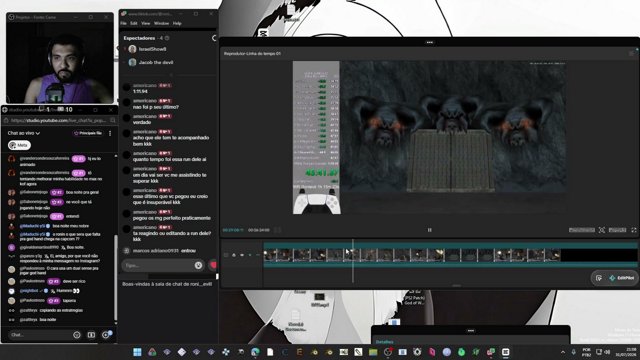Toggle the track mute icon on the timeline
This screenshot has height=360, width=640.
(250, 255)
